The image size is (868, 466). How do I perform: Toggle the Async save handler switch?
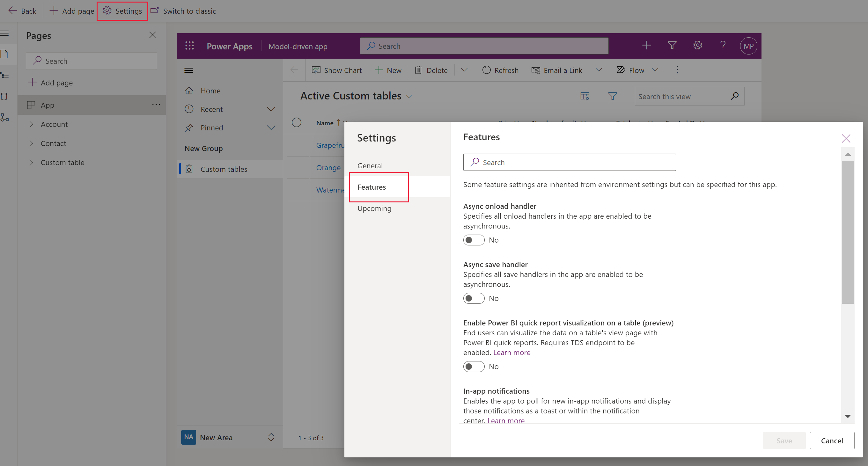pos(473,298)
